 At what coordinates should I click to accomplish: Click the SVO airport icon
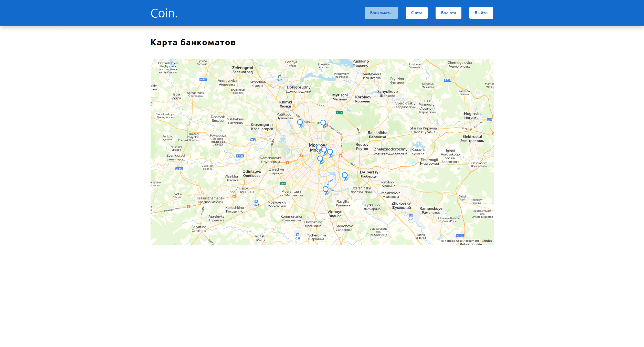[280, 77]
